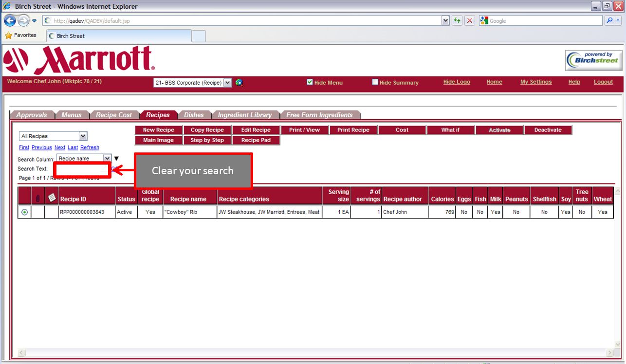Switch to the Ingredient Library tab
626x364 pixels.
coord(245,115)
